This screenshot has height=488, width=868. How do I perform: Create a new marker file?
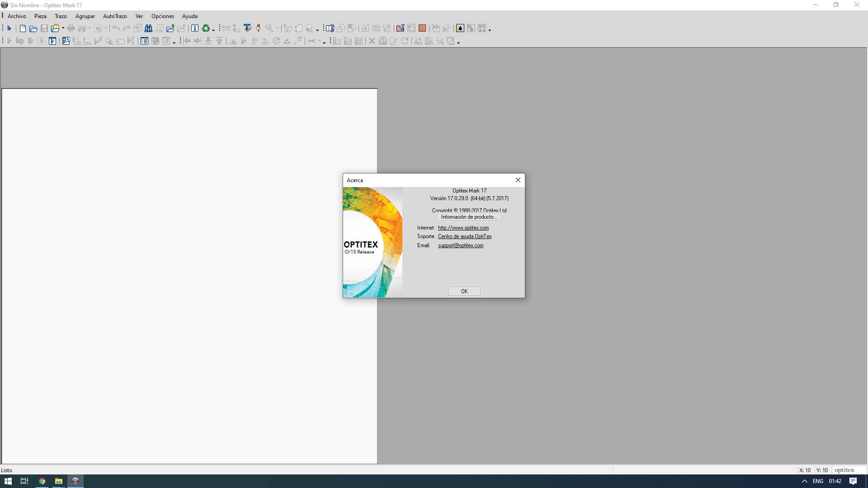tap(23, 28)
